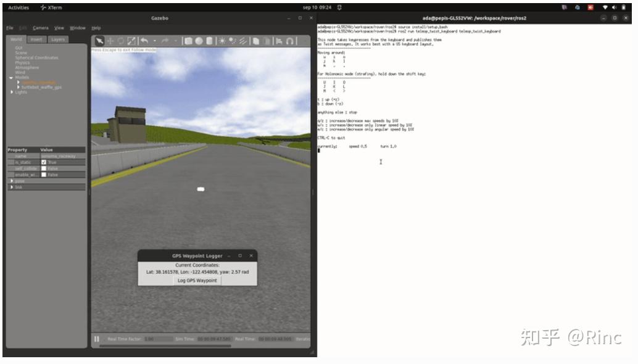The image size is (638, 364).
Task: Select the Rotate mode tool
Action: pos(121,41)
